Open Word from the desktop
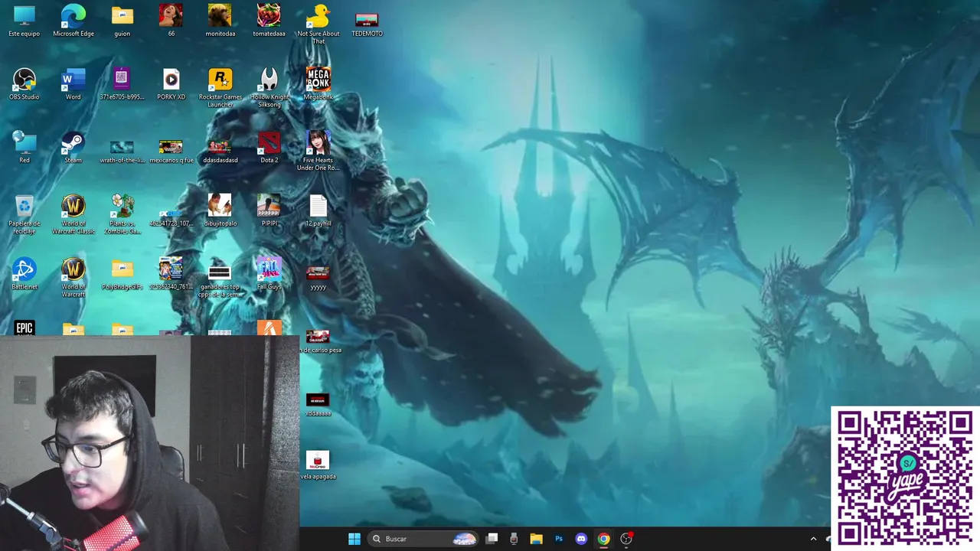The width and height of the screenshot is (980, 551). pyautogui.click(x=73, y=84)
